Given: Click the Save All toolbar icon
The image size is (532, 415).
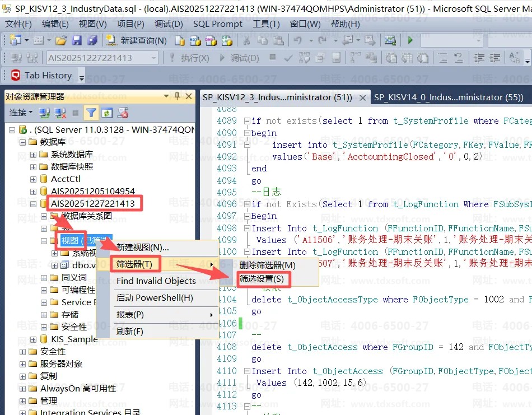Looking at the screenshot, I should pyautogui.click(x=92, y=40).
